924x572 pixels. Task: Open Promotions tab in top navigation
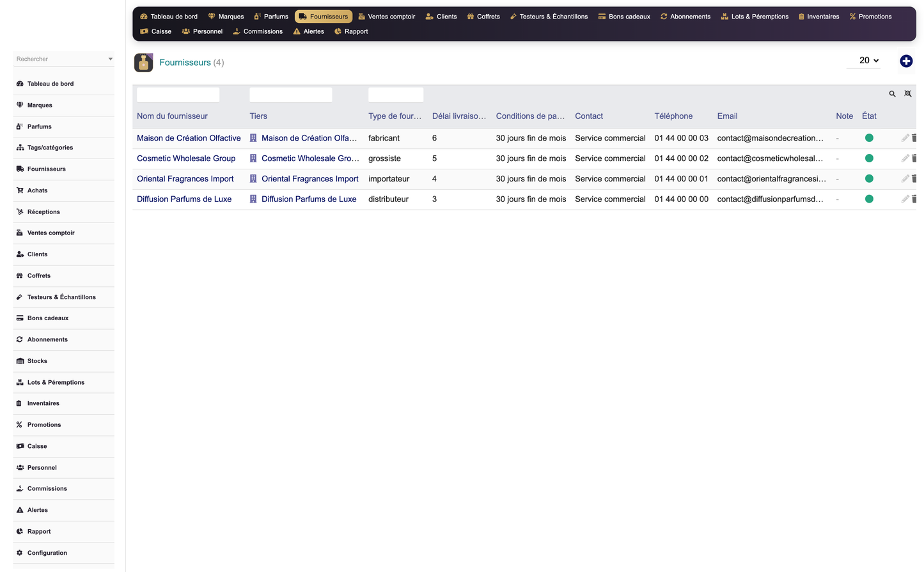click(x=870, y=17)
